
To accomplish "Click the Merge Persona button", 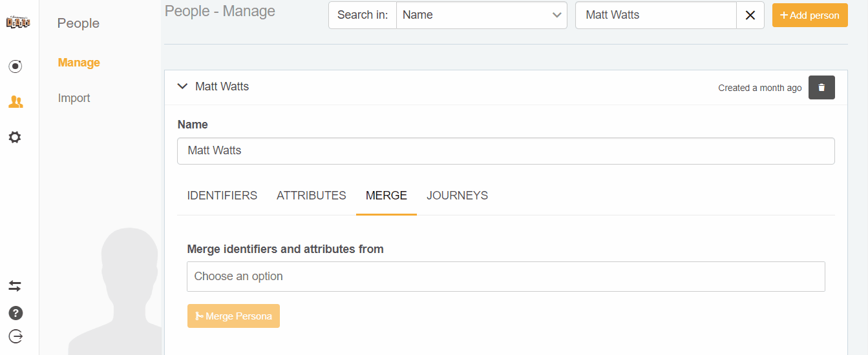I will pos(233,316).
